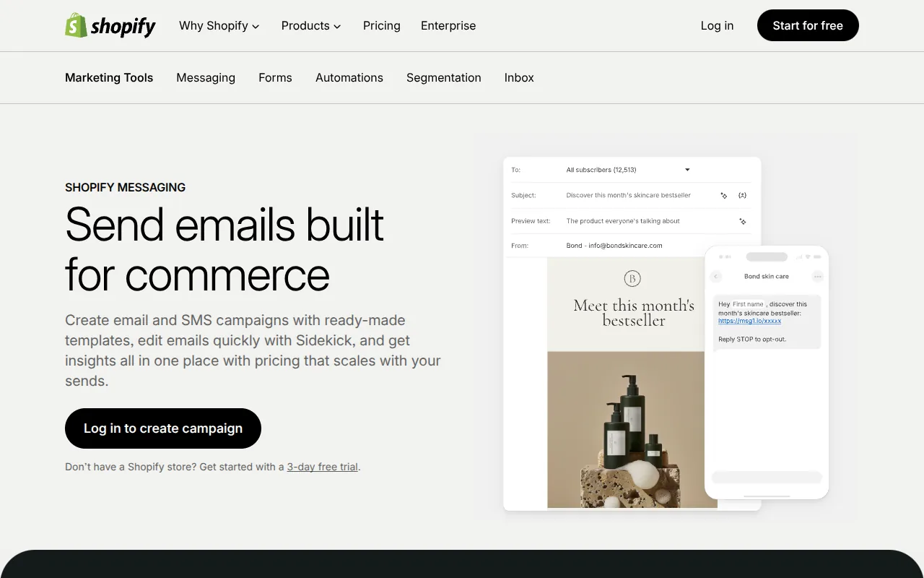Click the 'SHOPIFY MESSAGING' label
The width and height of the screenshot is (924, 578).
(125, 187)
